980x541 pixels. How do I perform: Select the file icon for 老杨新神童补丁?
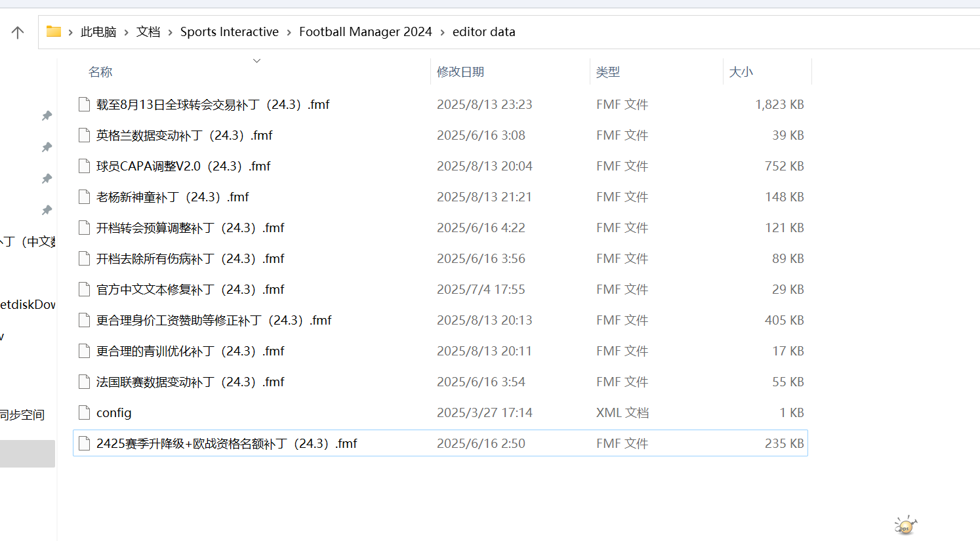tap(84, 197)
